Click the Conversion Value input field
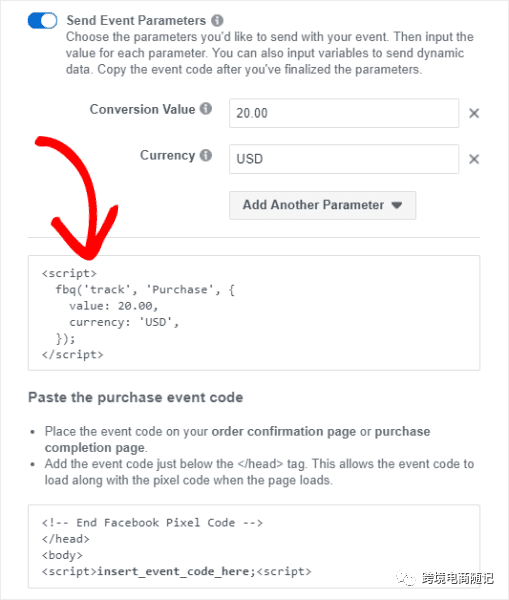Image resolution: width=509 pixels, height=600 pixels. click(344, 113)
